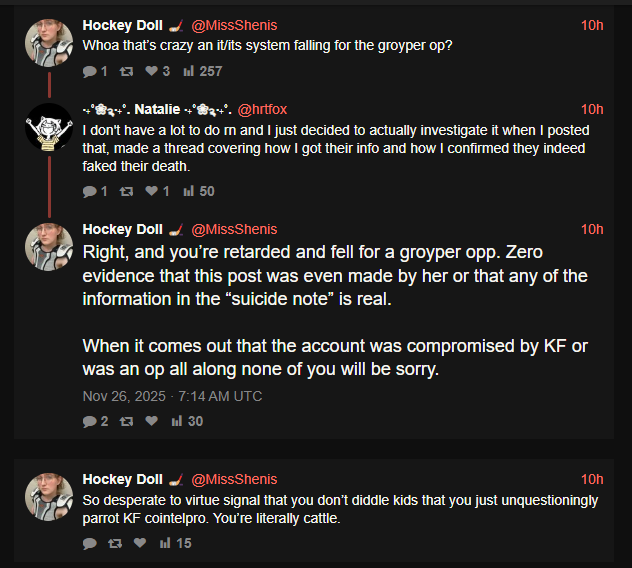This screenshot has width=632, height=568.
Task: Retweet Natalie's investigation post
Action: coord(127,191)
